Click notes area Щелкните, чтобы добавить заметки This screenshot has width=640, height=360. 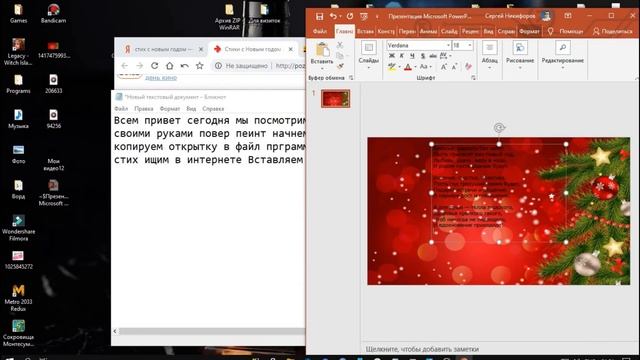point(422,349)
